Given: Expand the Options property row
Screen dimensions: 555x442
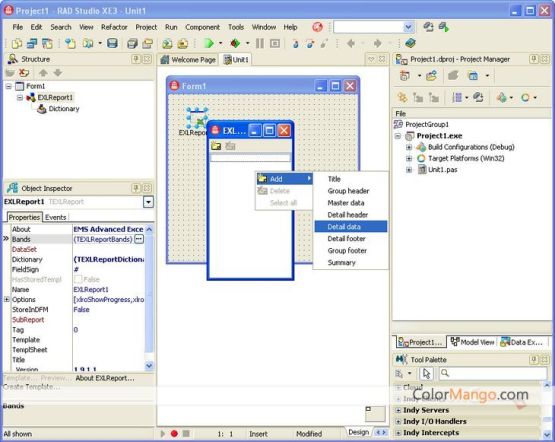Looking at the screenshot, I should pyautogui.click(x=7, y=299).
